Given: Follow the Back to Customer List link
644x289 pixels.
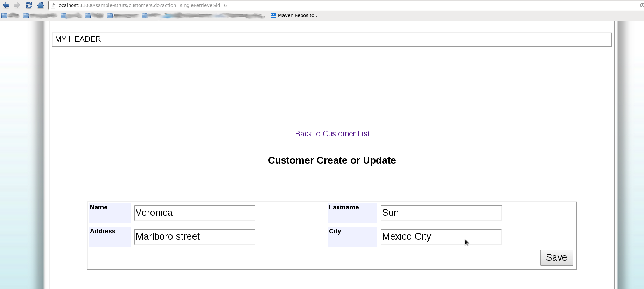Looking at the screenshot, I should [332, 134].
